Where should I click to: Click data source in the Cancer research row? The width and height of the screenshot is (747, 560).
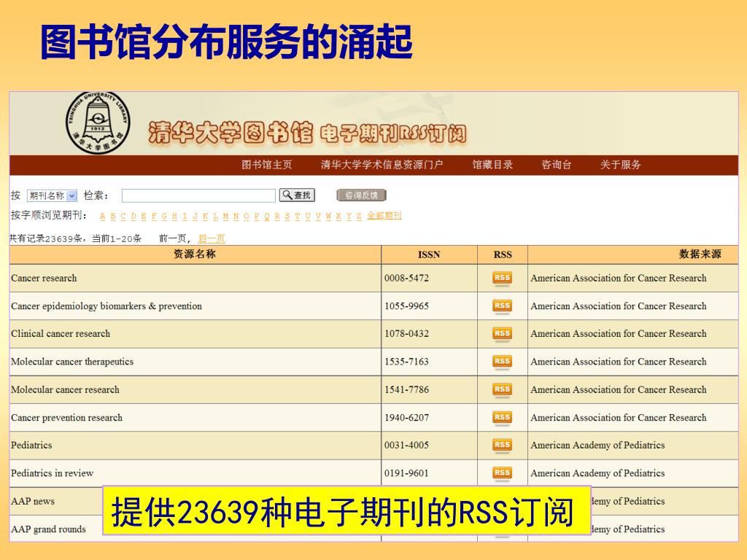point(619,278)
